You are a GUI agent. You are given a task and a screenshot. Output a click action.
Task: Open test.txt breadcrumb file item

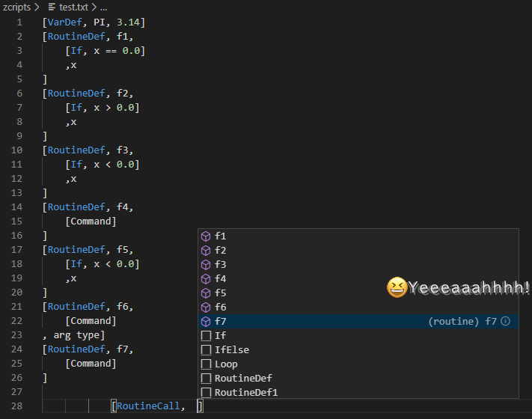(x=73, y=6)
